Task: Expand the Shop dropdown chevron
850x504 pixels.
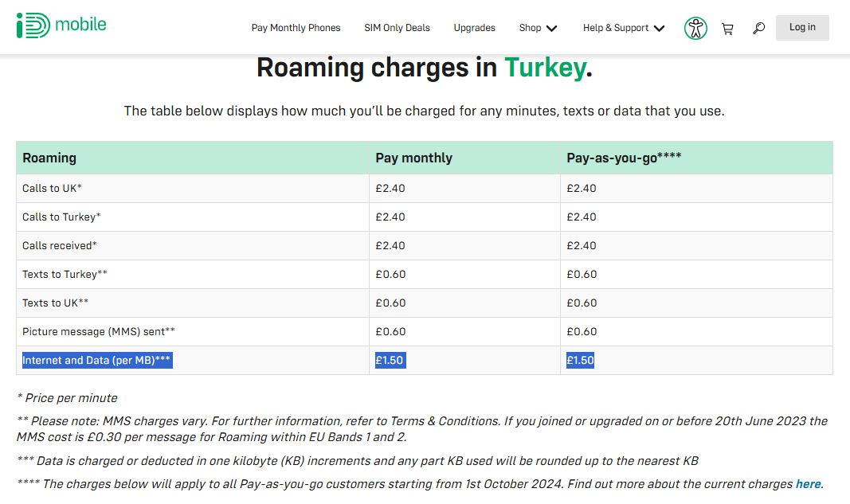Action: (552, 28)
